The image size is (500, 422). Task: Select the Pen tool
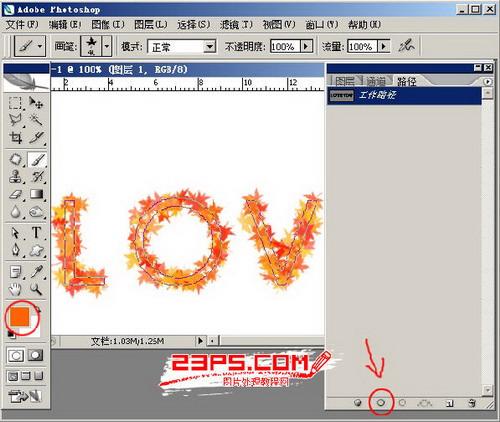pyautogui.click(x=15, y=250)
